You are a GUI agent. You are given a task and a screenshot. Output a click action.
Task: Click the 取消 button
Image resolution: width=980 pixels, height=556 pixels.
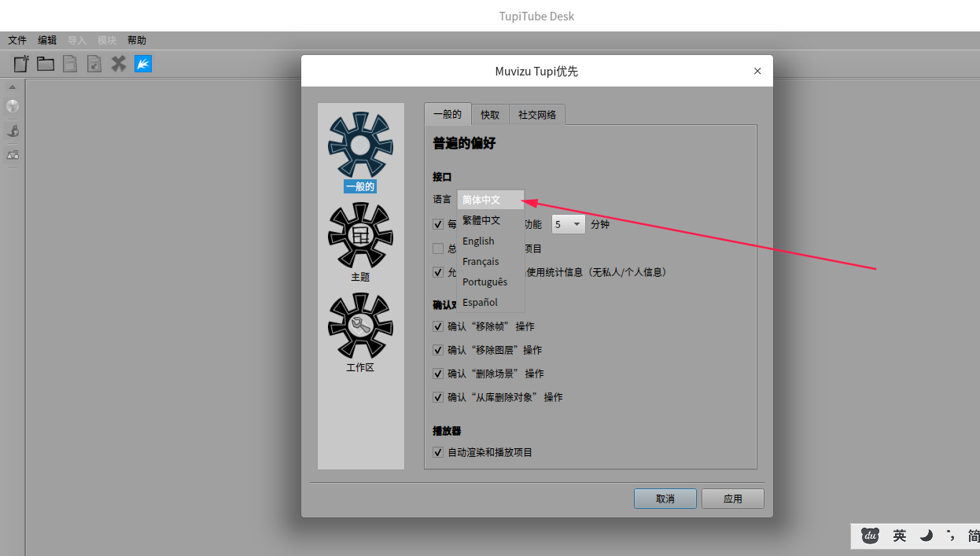(x=665, y=499)
